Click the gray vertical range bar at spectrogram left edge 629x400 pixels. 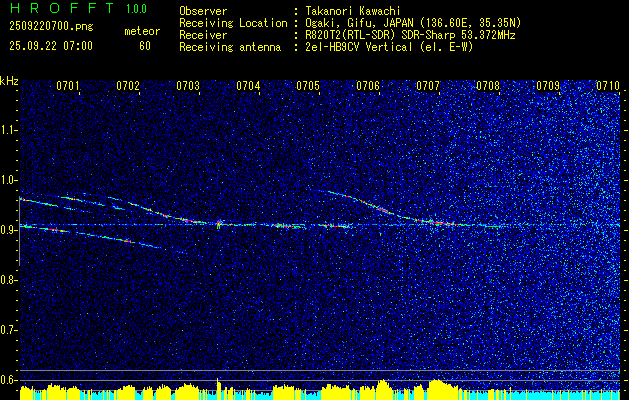point(20,230)
